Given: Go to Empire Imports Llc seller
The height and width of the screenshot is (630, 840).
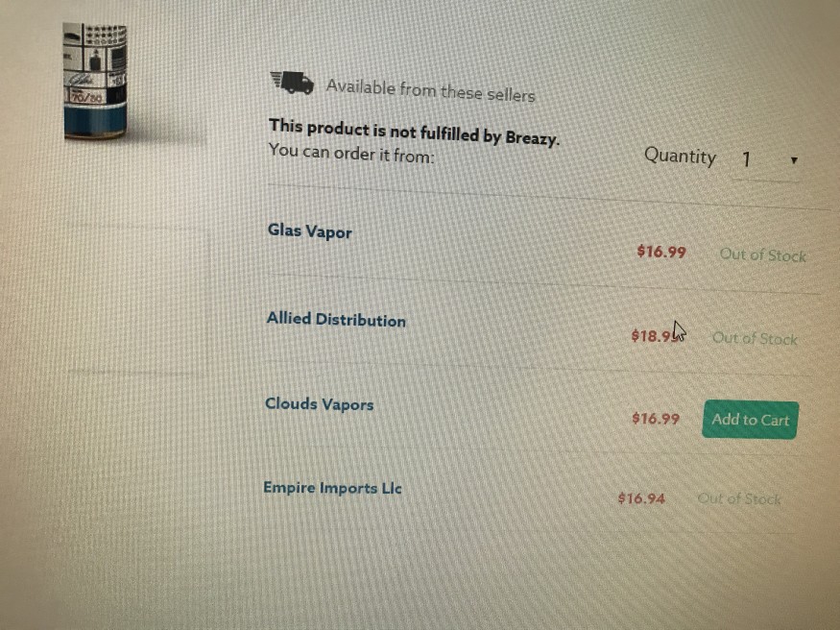Looking at the screenshot, I should click(332, 488).
